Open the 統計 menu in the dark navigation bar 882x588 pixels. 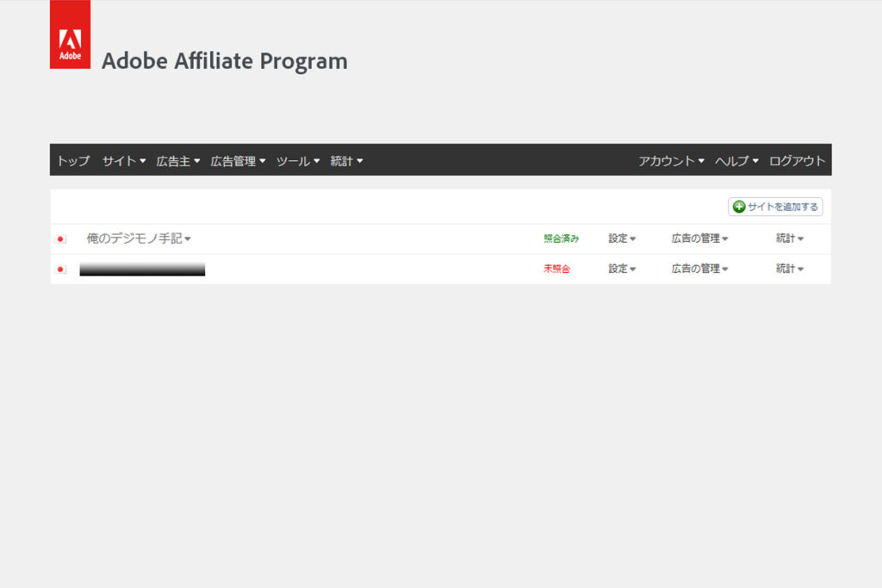346,161
